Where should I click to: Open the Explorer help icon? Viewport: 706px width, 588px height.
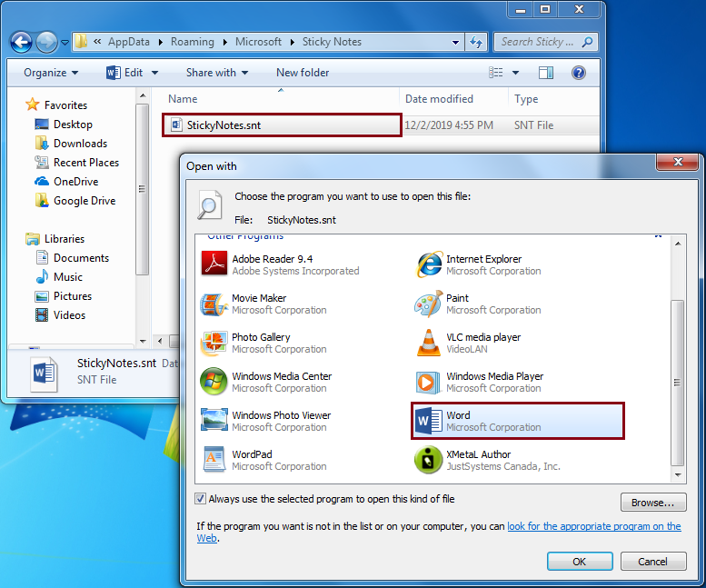pyautogui.click(x=579, y=73)
